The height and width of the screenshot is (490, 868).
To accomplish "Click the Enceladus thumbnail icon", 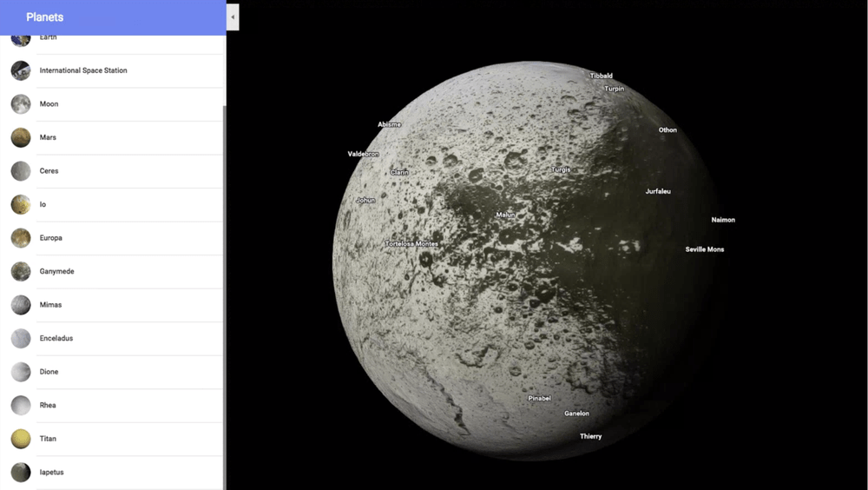I will [21, 338].
